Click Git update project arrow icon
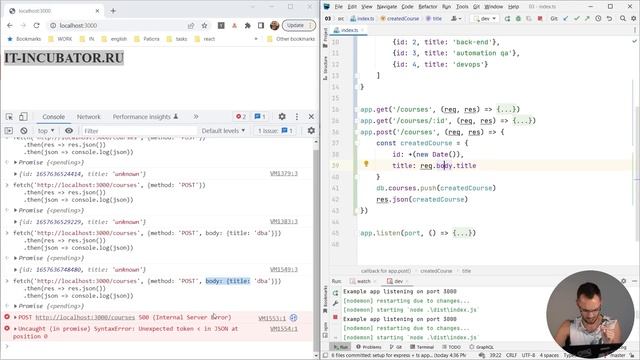640x360 pixels. [x=566, y=18]
